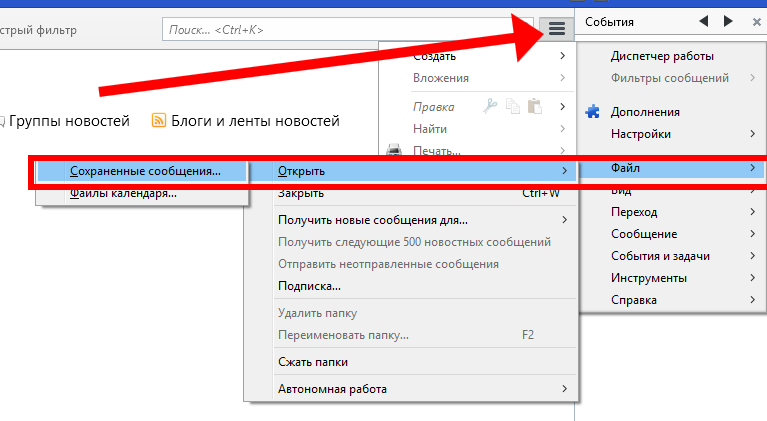This screenshot has width=767, height=421.
Task: Click the previous day arrow in Events pane
Action: [704, 21]
